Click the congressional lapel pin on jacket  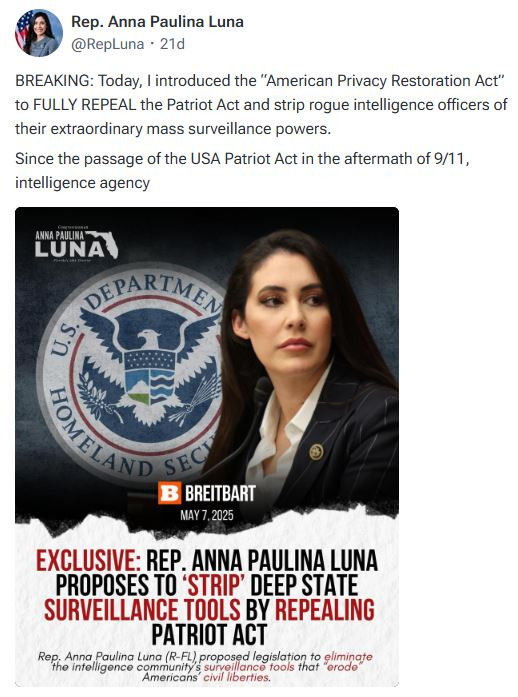click(x=316, y=452)
